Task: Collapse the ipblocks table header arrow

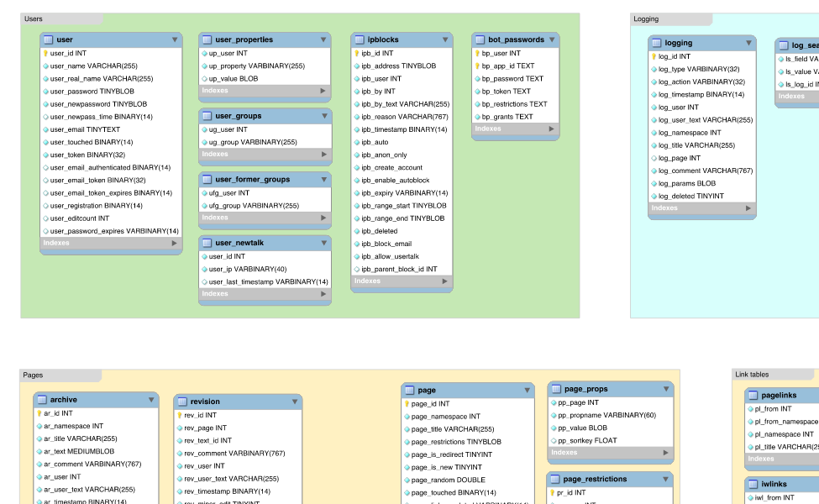Action: [445, 39]
